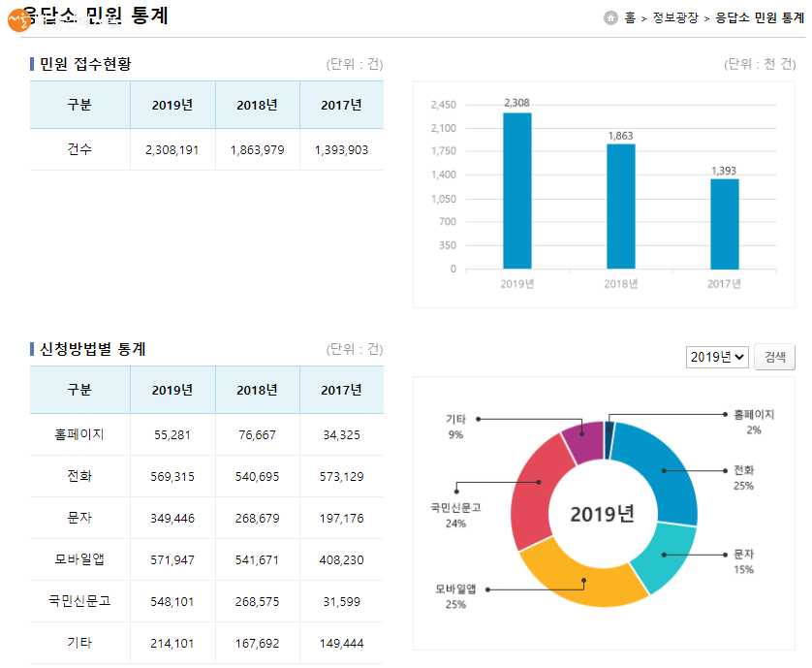The height and width of the screenshot is (668, 812).
Task: Click the 1,393 bar for 2017년
Action: pyautogui.click(x=724, y=223)
